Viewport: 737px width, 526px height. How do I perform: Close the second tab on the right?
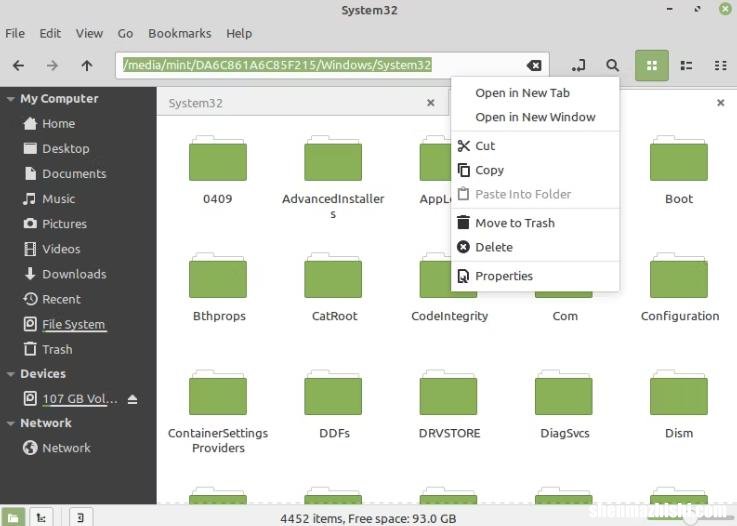tap(721, 102)
